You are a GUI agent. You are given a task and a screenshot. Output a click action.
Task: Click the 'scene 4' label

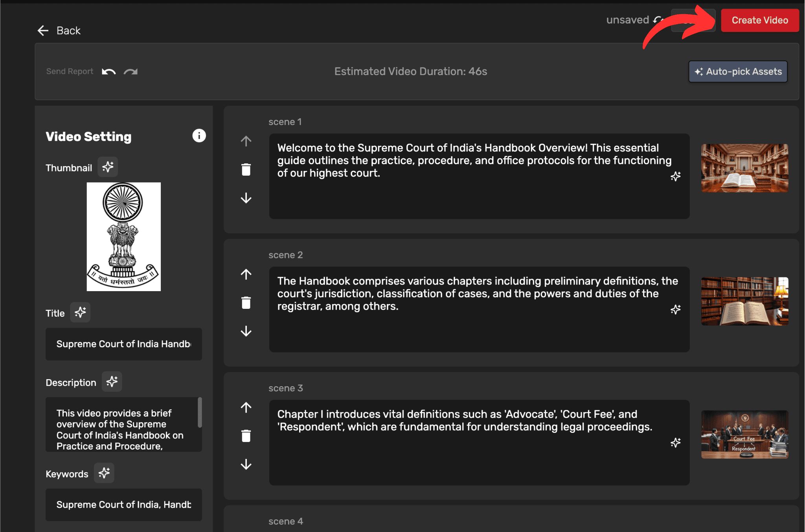286,521
